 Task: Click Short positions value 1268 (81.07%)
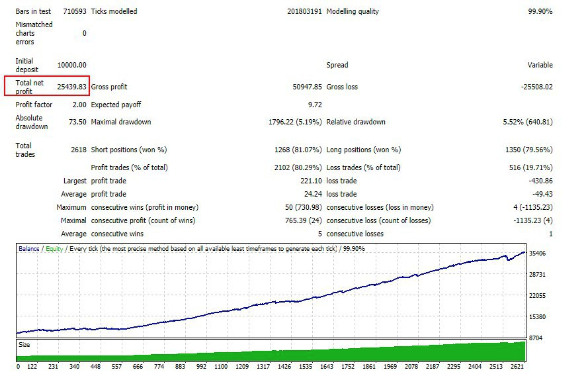(x=298, y=150)
